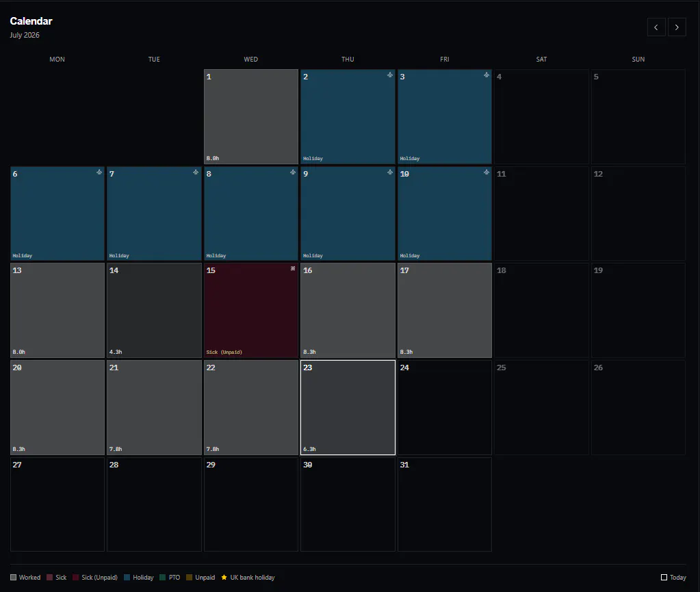This screenshot has width=700, height=592.
Task: Select July 28 day cell
Action: (154, 504)
